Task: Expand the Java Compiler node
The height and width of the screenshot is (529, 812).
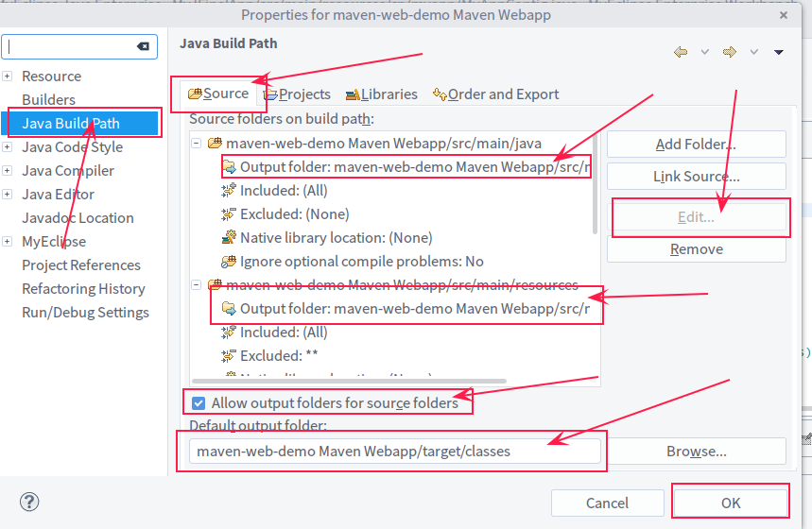Action: pyautogui.click(x=8, y=170)
